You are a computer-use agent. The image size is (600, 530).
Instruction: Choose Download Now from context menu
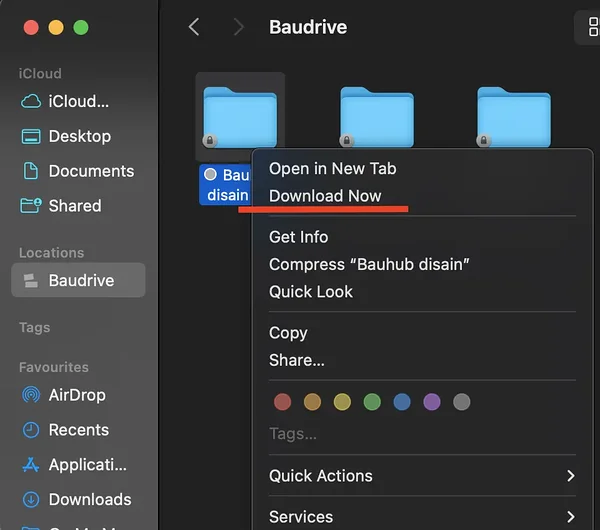click(x=325, y=196)
